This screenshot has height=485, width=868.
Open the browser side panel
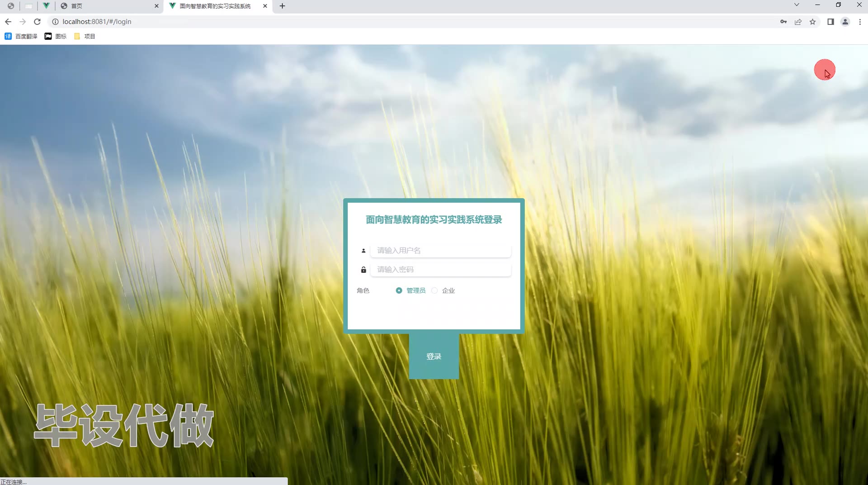click(830, 22)
